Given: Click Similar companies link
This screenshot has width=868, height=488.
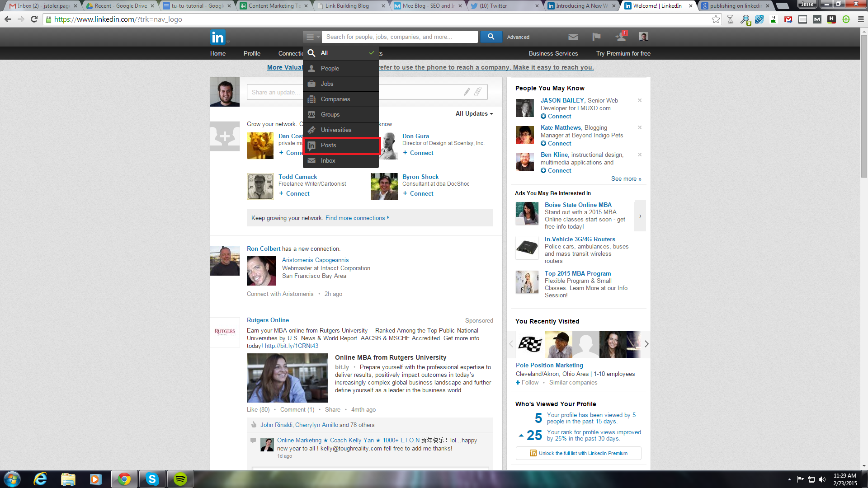Looking at the screenshot, I should [573, 382].
